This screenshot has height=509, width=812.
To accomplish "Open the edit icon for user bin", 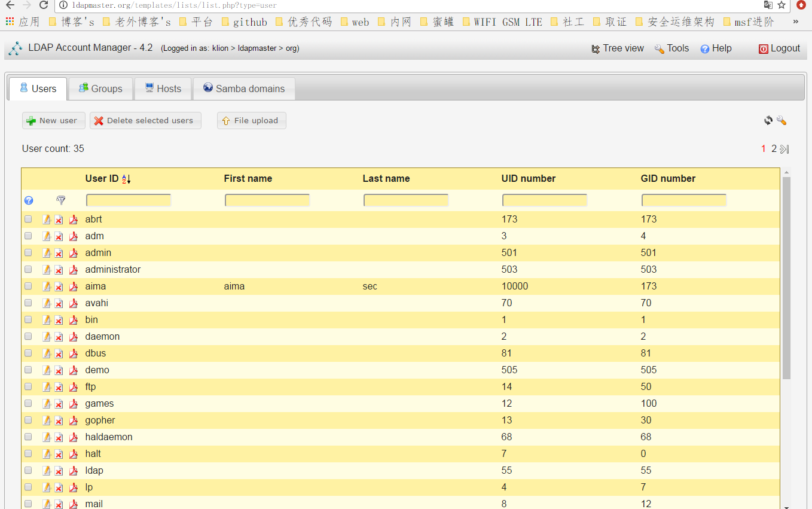I will 47,320.
